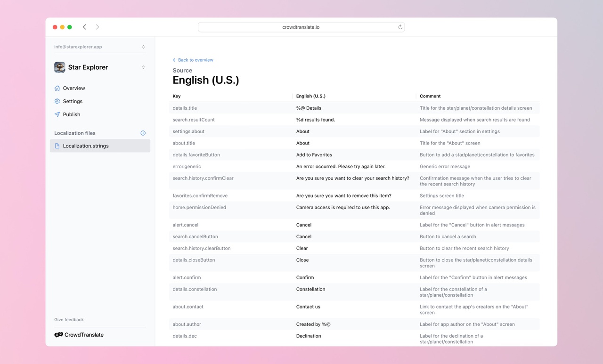Select Localization.strings in the sidebar
Image resolution: width=603 pixels, height=364 pixels.
pos(86,146)
